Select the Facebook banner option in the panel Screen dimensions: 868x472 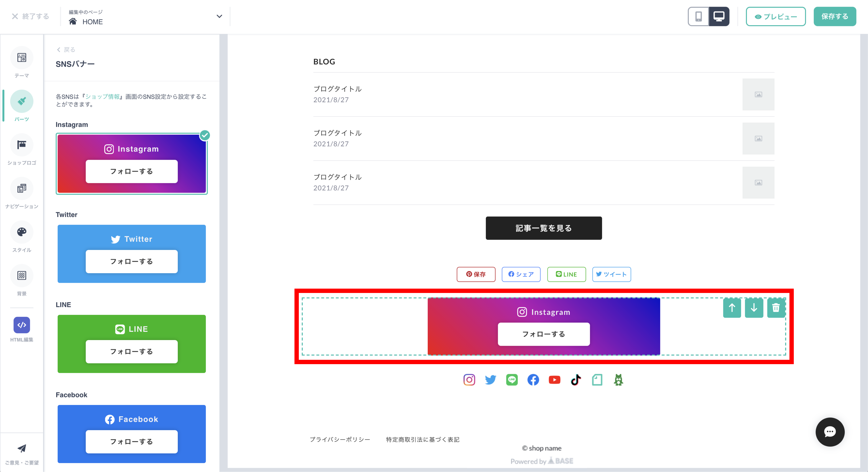point(132,434)
